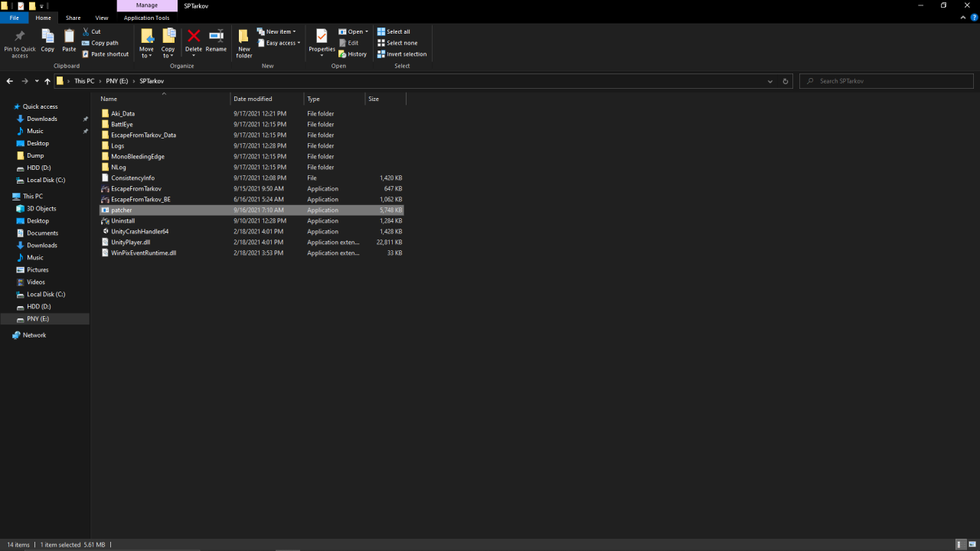Sort by the Name column header
This screenshot has width=980, height=551.
(163, 99)
